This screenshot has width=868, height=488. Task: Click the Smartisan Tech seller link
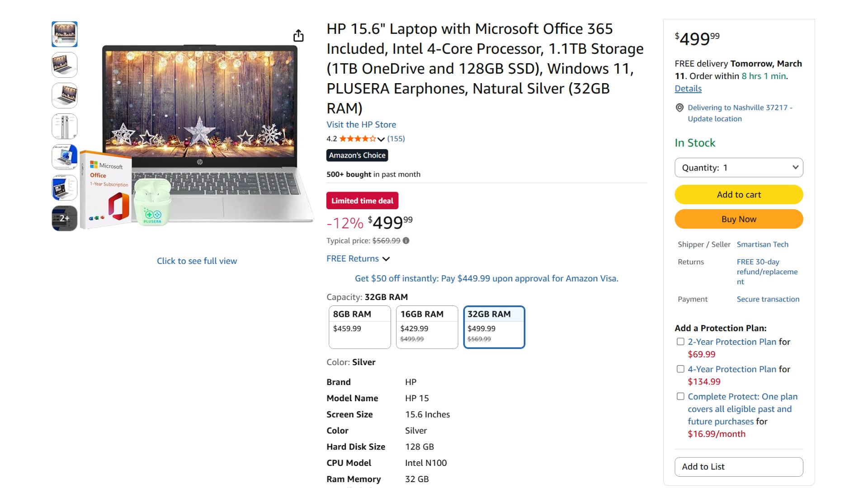[x=762, y=244]
